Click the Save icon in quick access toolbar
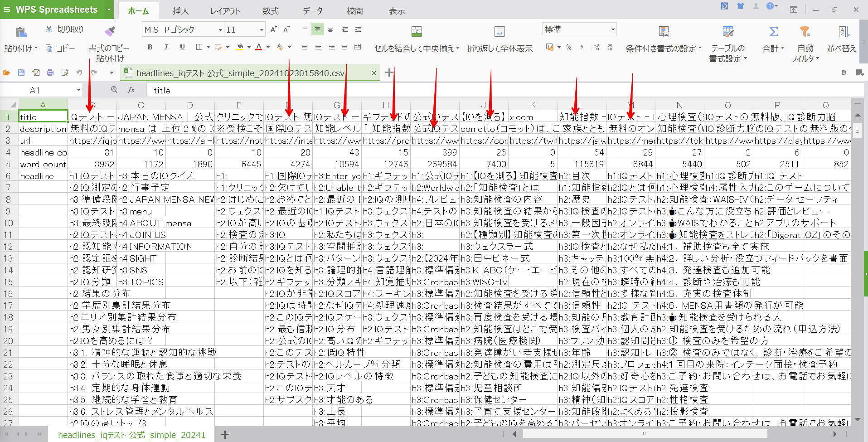 click(21, 73)
